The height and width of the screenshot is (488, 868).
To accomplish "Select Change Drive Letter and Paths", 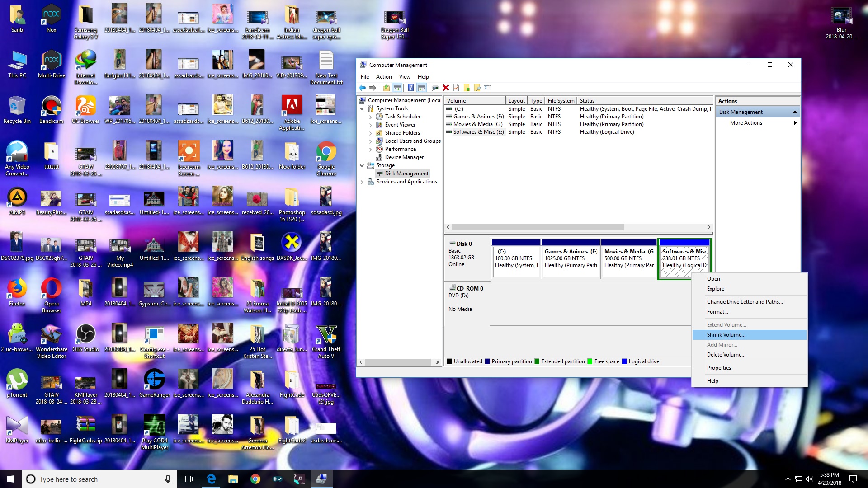I will pos(749,302).
